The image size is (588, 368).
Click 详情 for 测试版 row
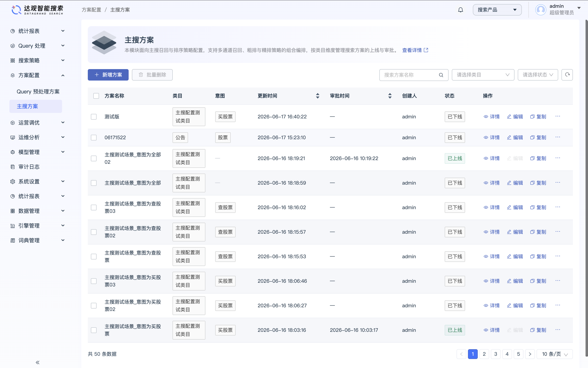click(x=491, y=117)
